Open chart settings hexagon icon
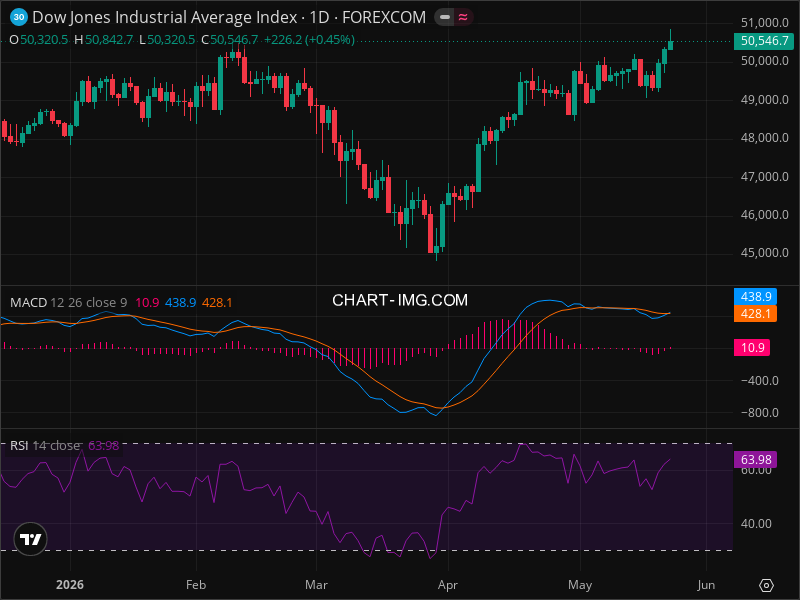 pos(766,585)
